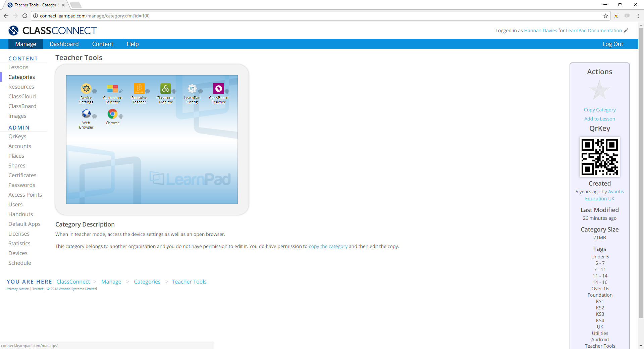This screenshot has width=644, height=349.
Task: Open ClassBoard in the sidebar
Action: click(22, 106)
